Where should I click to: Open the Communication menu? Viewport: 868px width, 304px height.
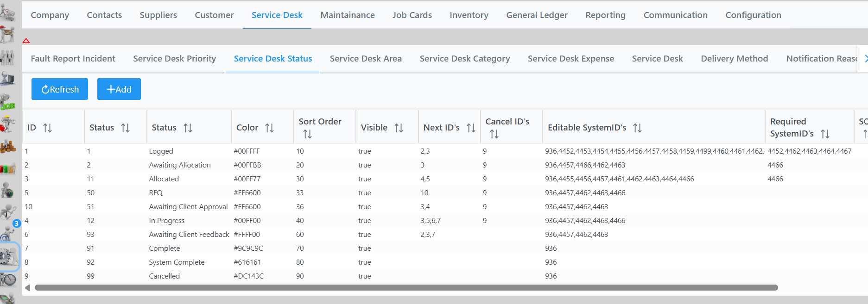675,15
